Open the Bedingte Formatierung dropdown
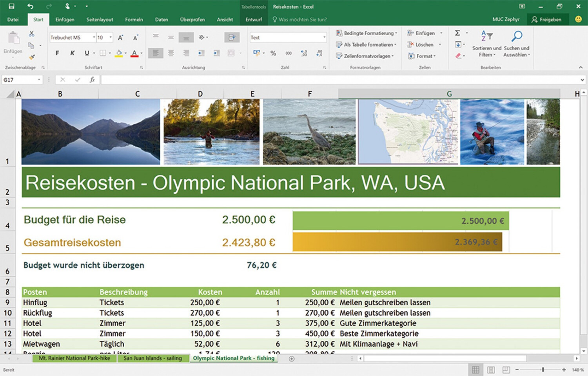The height and width of the screenshot is (376, 588). coord(366,33)
